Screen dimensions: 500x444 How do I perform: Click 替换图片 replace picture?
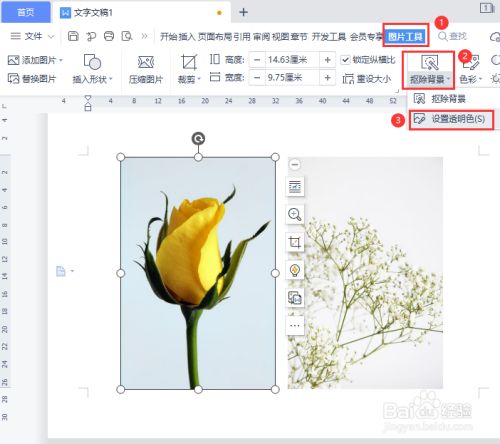click(x=32, y=79)
